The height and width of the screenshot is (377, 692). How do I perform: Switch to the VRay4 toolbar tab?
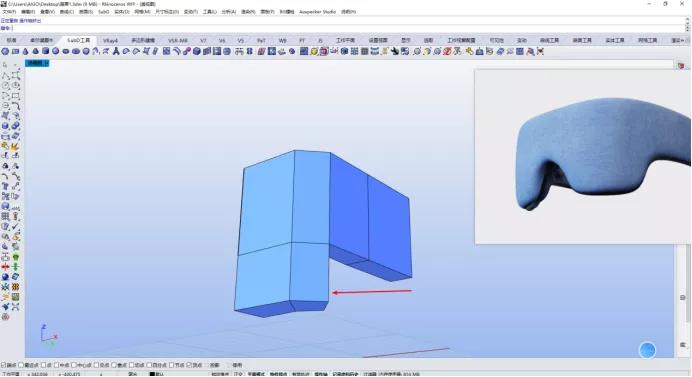[110, 40]
